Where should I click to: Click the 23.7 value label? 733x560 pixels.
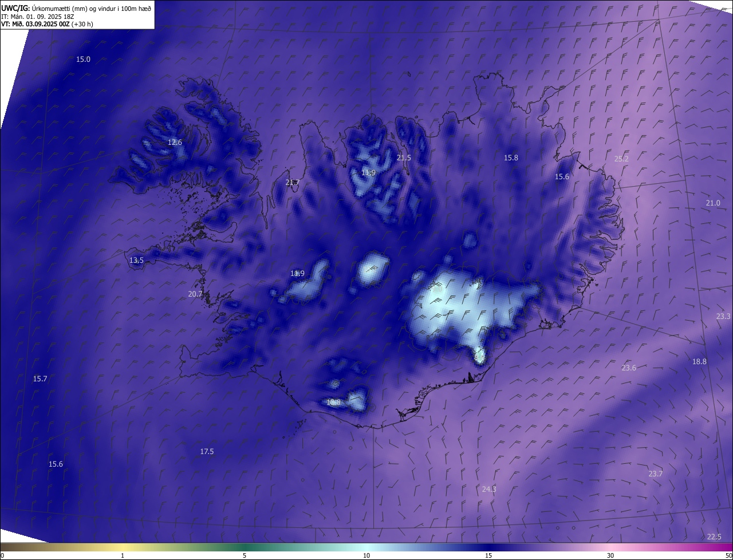(655, 474)
